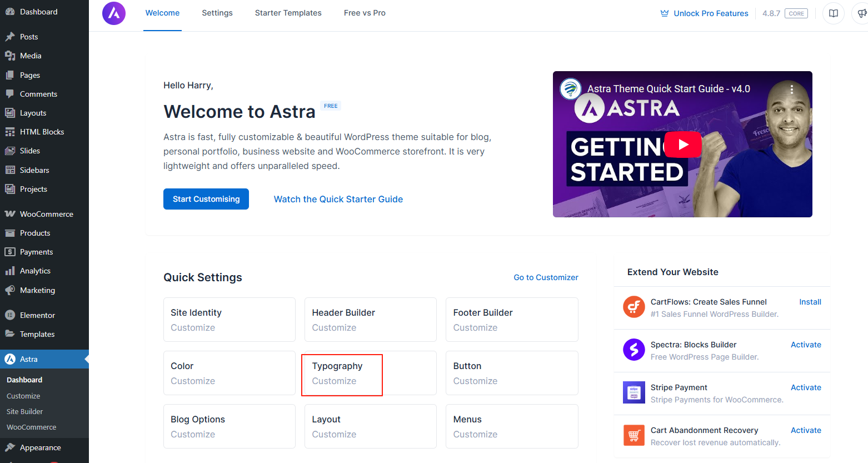Click the Cart Abandonment Recovery icon
The image size is (868, 463).
tap(633, 435)
